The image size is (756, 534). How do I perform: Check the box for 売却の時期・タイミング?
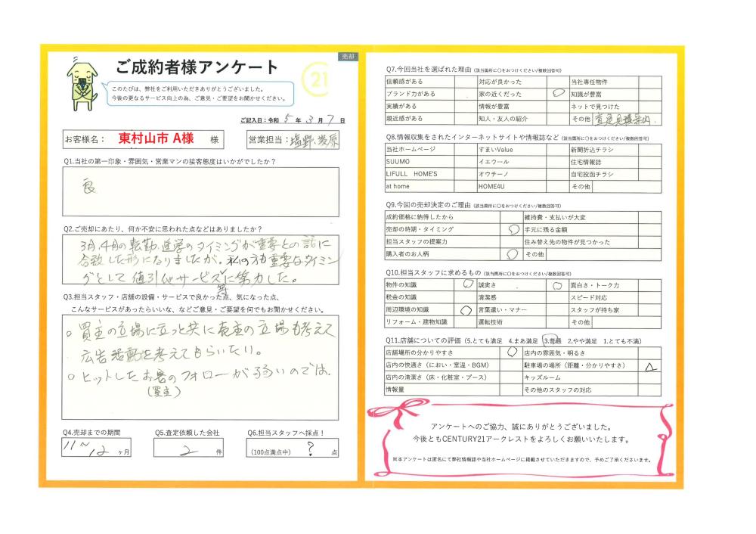[513, 228]
